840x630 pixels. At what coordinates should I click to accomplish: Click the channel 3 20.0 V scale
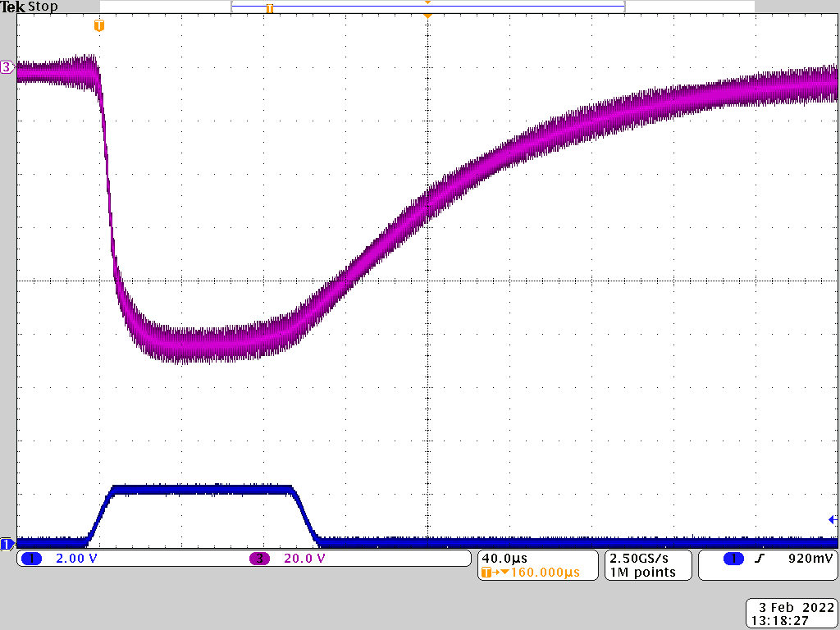[304, 559]
